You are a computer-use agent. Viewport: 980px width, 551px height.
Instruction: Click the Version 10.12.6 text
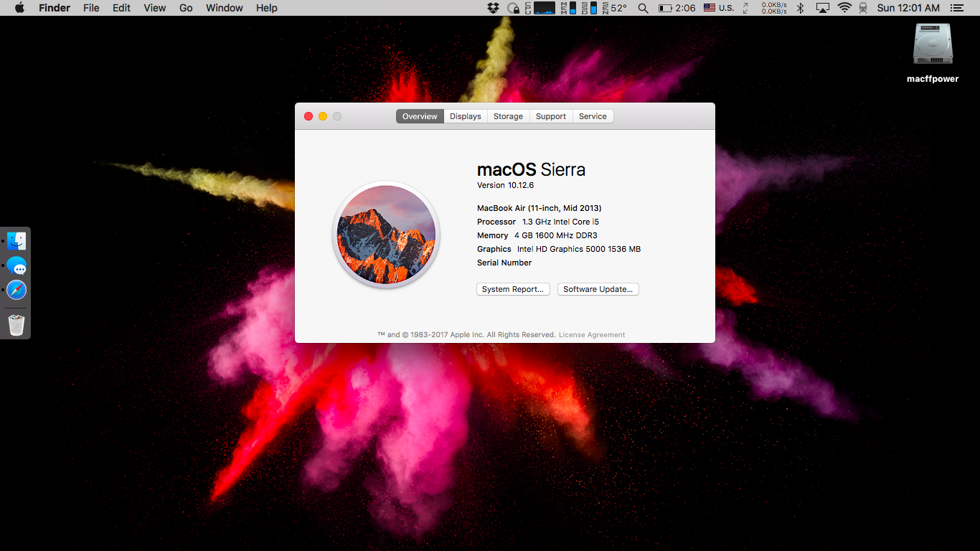coord(505,185)
